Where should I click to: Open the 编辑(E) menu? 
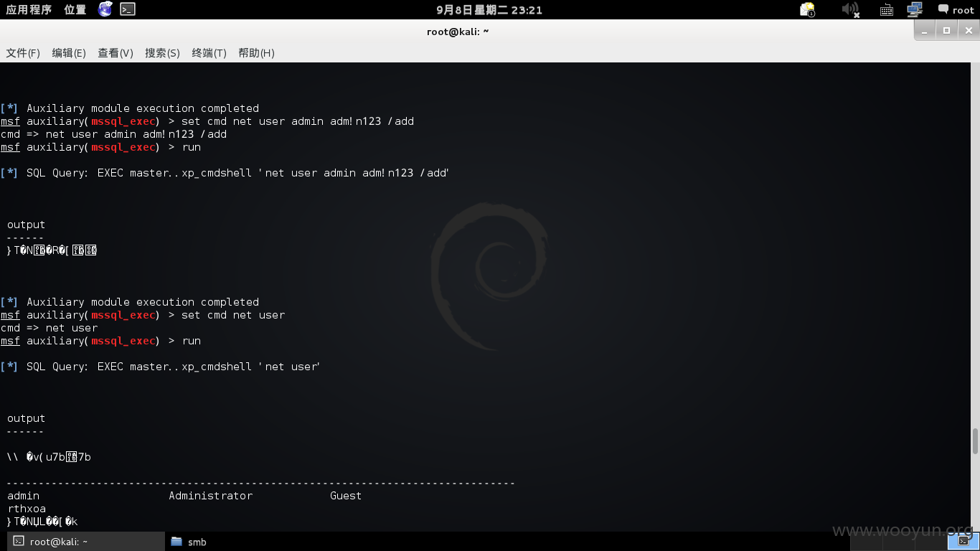pos(69,53)
